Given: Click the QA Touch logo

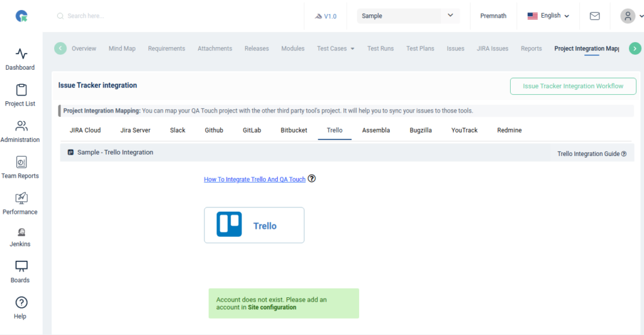Looking at the screenshot, I should point(21,16).
